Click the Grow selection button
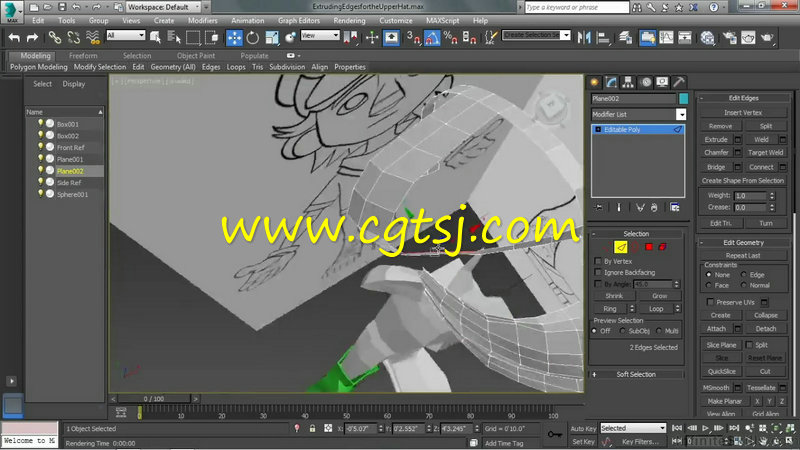Screen dimensions: 800x450 coord(659,296)
